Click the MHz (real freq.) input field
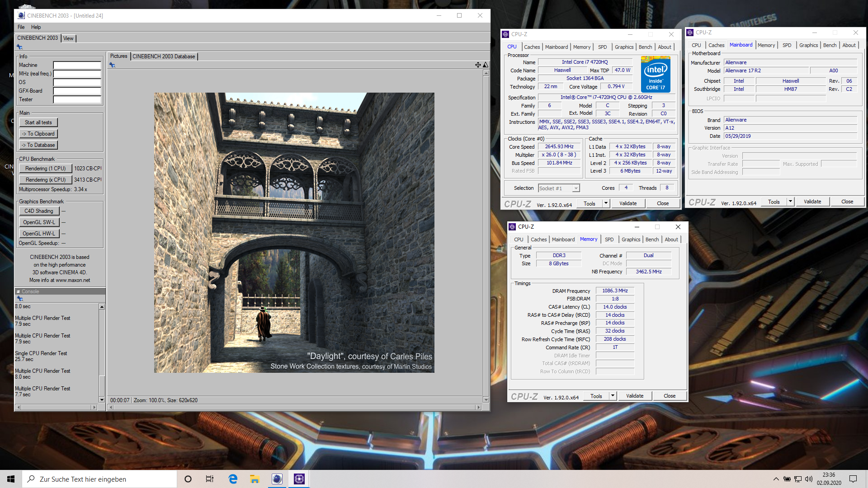The image size is (868, 488). point(77,74)
